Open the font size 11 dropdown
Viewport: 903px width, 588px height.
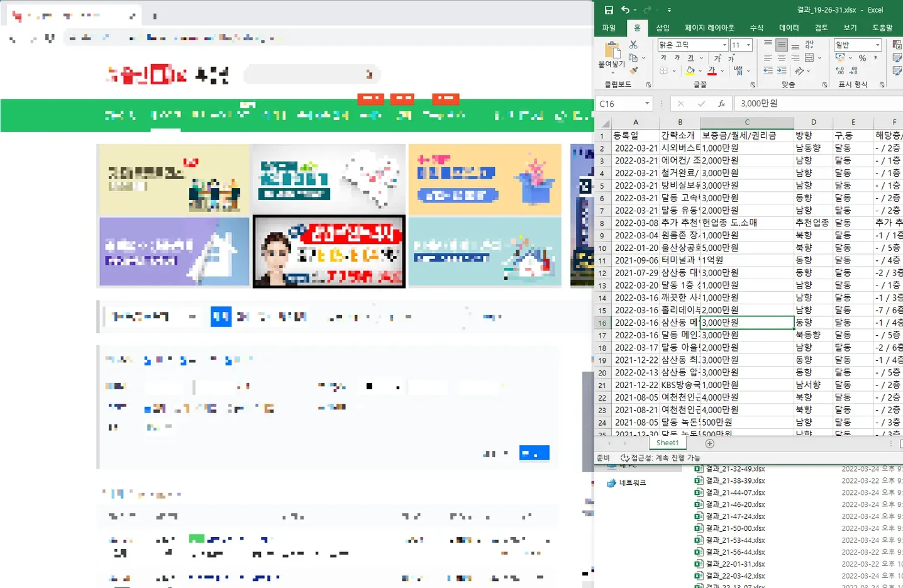click(x=748, y=45)
